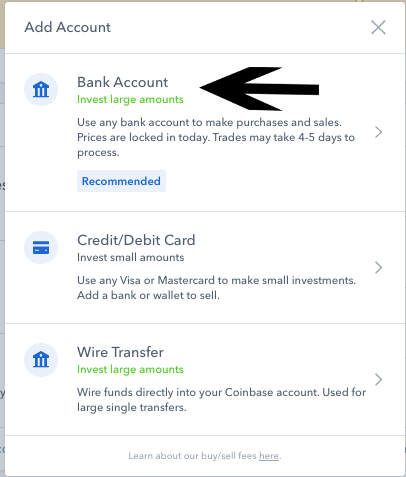Click green 'Invest large amounts' under Bank Account

click(x=130, y=100)
